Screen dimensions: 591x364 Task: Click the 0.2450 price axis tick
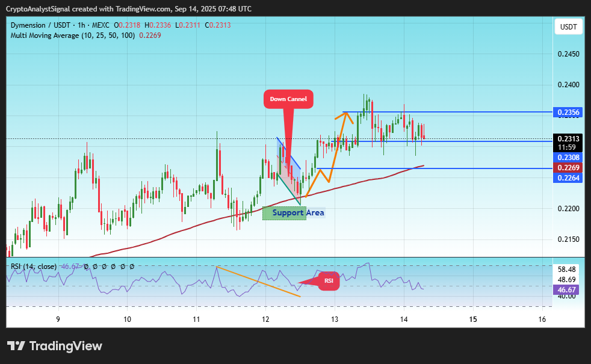568,54
